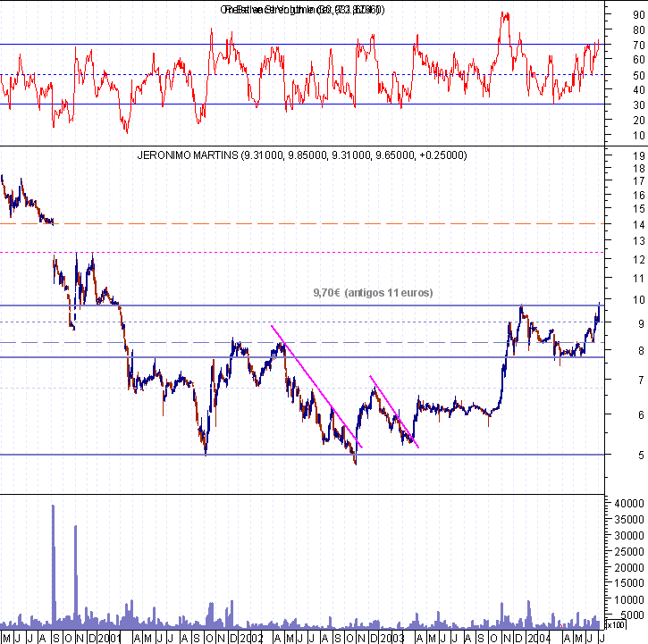
Task: Click 5 on the price scale
Action: click(x=641, y=456)
